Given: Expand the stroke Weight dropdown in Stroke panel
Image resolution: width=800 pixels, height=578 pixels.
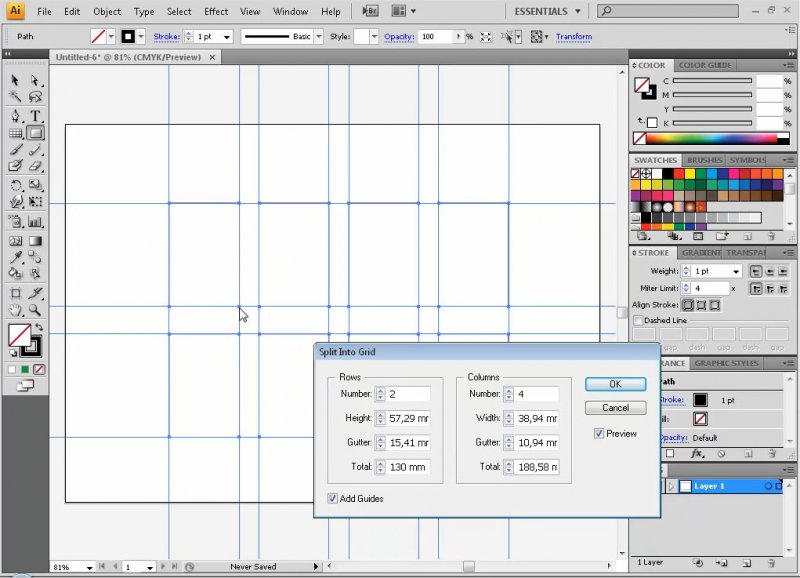Looking at the screenshot, I should coord(736,271).
